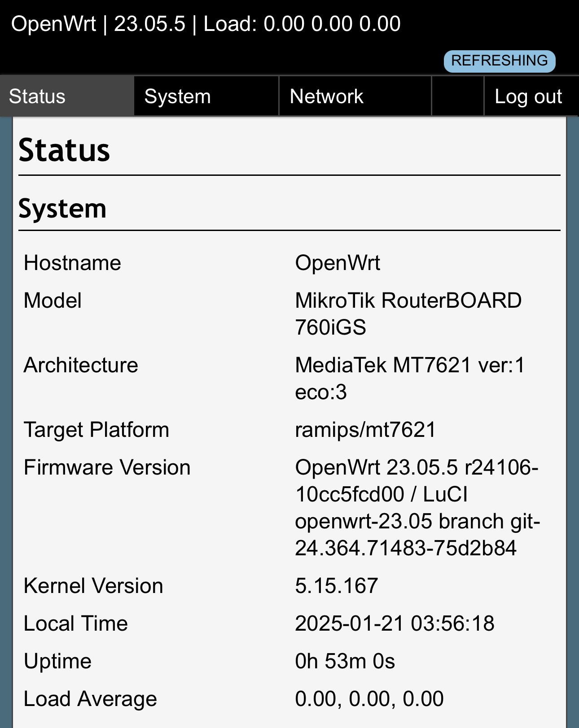This screenshot has height=728, width=579.
Task: Click the Status page heading
Action: coord(64,150)
